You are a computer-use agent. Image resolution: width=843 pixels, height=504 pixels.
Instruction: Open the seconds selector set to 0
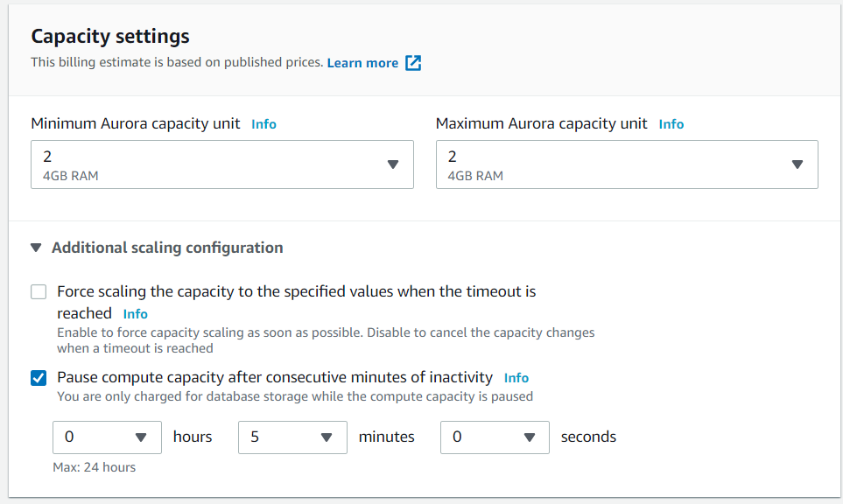point(495,437)
